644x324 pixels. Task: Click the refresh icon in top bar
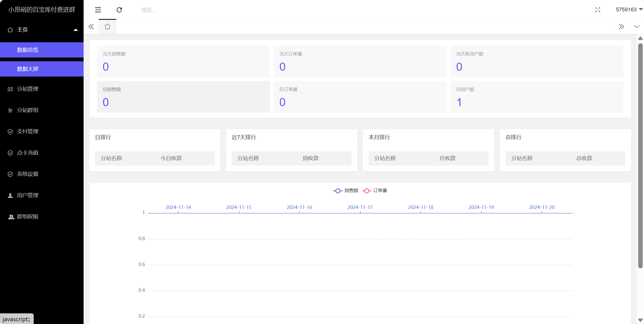pos(119,10)
